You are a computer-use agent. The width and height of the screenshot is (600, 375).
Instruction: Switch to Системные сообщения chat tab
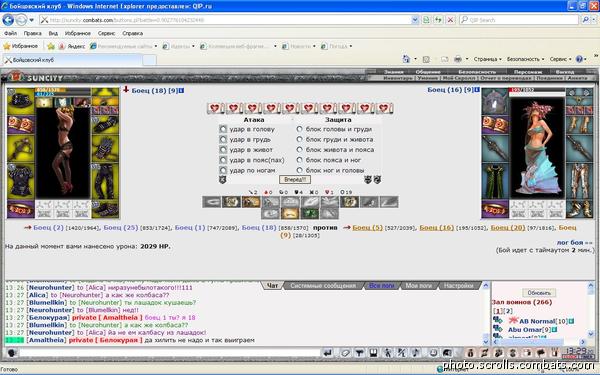(x=323, y=285)
